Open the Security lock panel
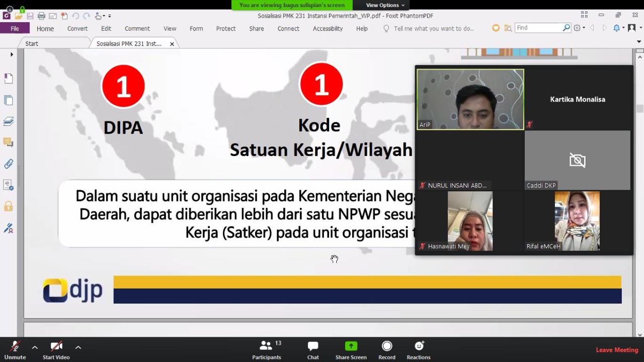Viewport: 644px width, 362px height. (9, 206)
